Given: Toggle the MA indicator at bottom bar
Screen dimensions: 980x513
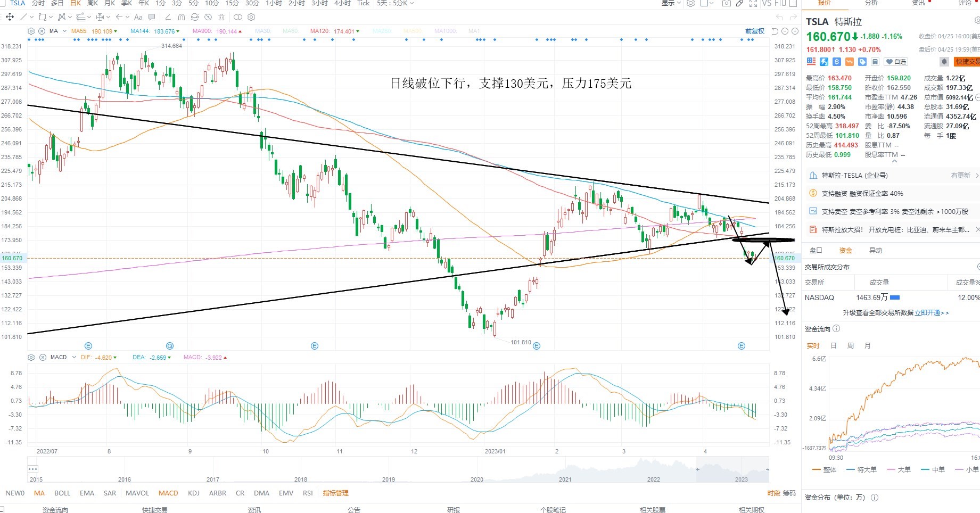Looking at the screenshot, I should [x=39, y=493].
